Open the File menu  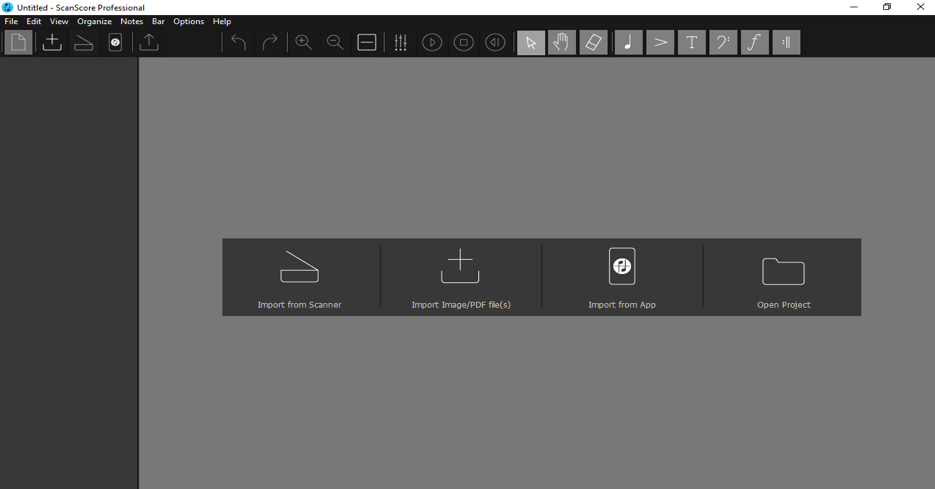(11, 21)
